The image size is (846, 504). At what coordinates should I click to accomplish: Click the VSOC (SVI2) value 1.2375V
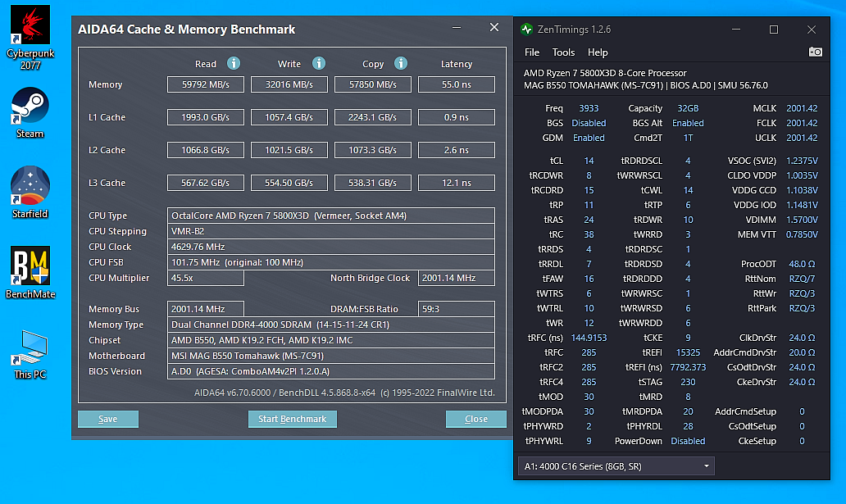tap(802, 161)
